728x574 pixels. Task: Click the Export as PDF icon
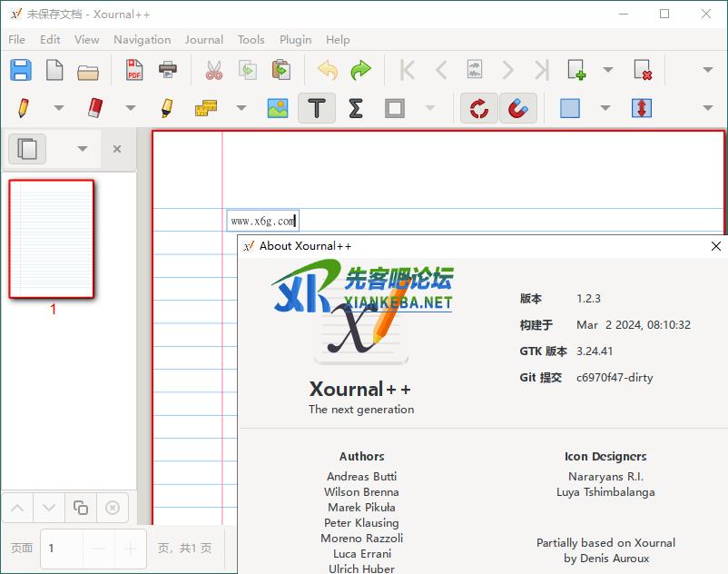134,70
